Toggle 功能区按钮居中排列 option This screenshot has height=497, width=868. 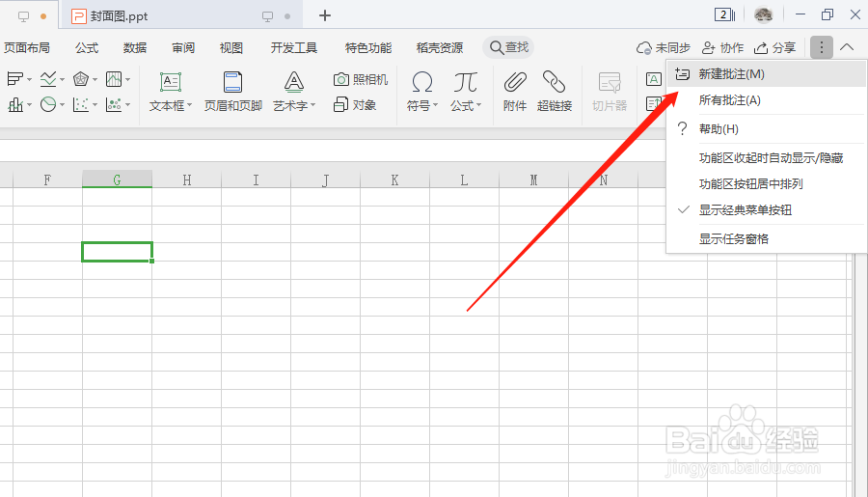(x=766, y=184)
